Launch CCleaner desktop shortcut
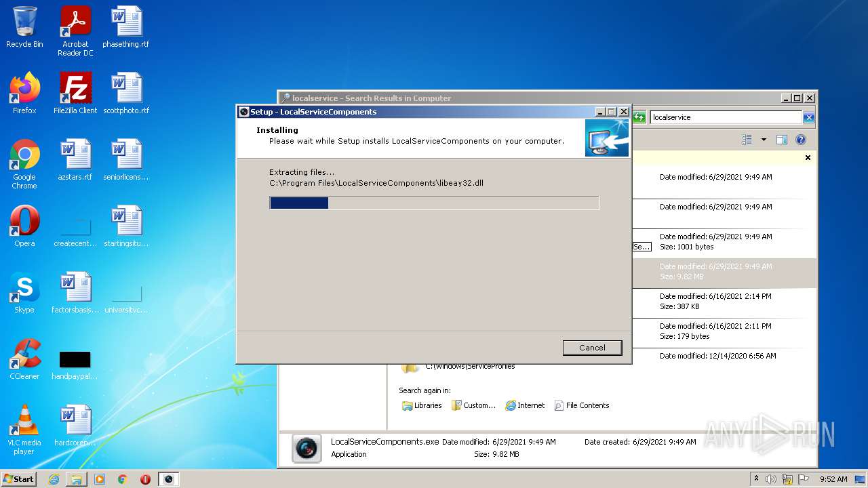 tap(24, 359)
